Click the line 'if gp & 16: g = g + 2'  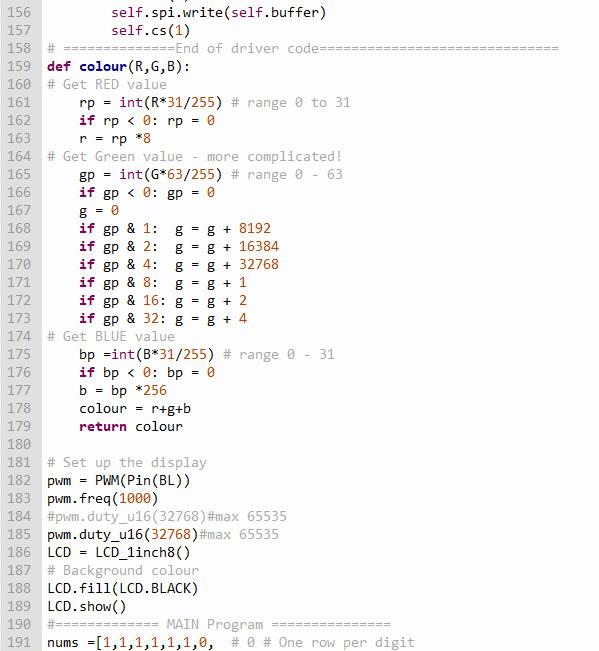[163, 301]
